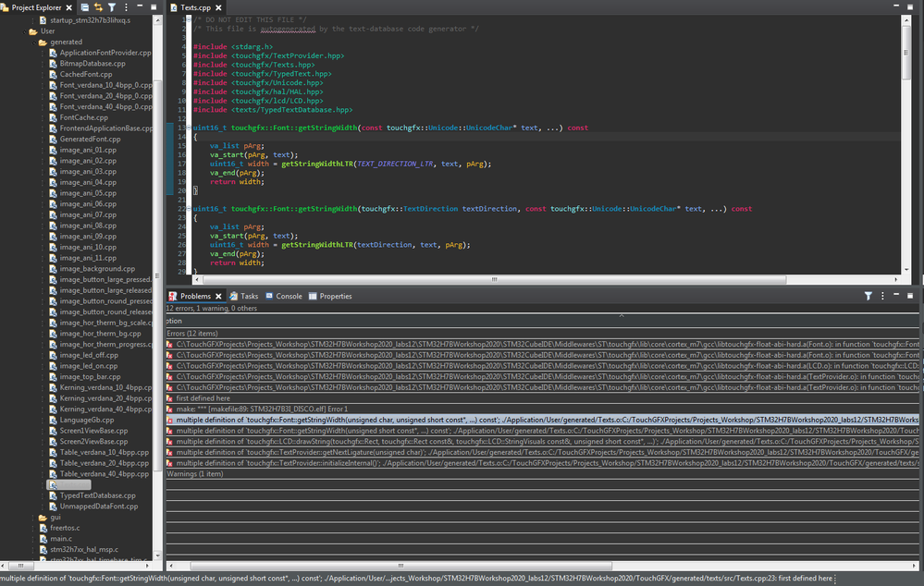Collapse the User folder
924x586 pixels.
(24, 31)
